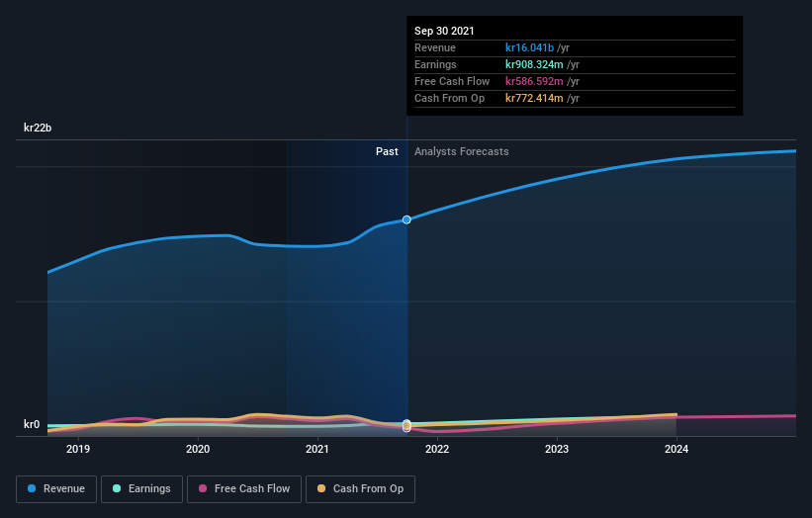Click the kr772.414m cash from op value

[x=534, y=98]
